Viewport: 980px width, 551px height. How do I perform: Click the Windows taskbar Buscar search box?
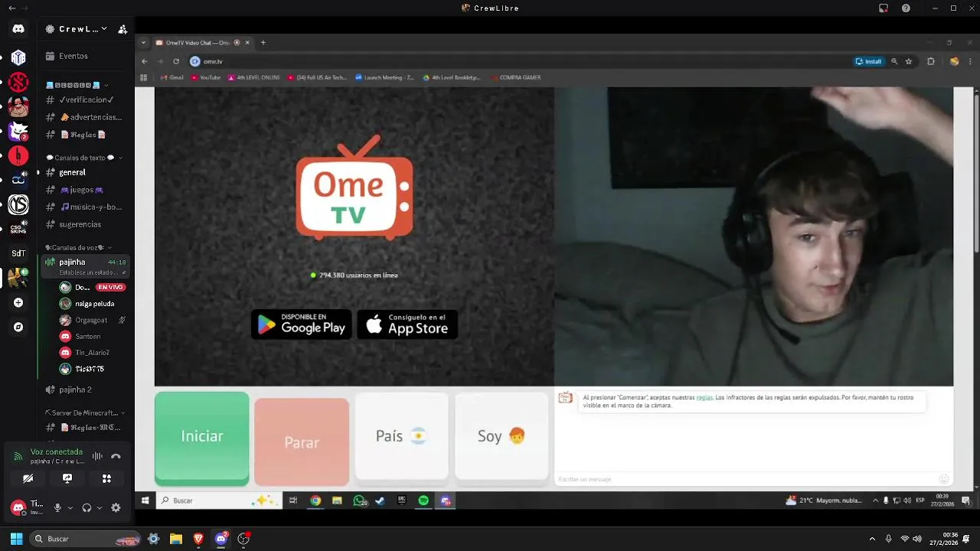pos(85,539)
